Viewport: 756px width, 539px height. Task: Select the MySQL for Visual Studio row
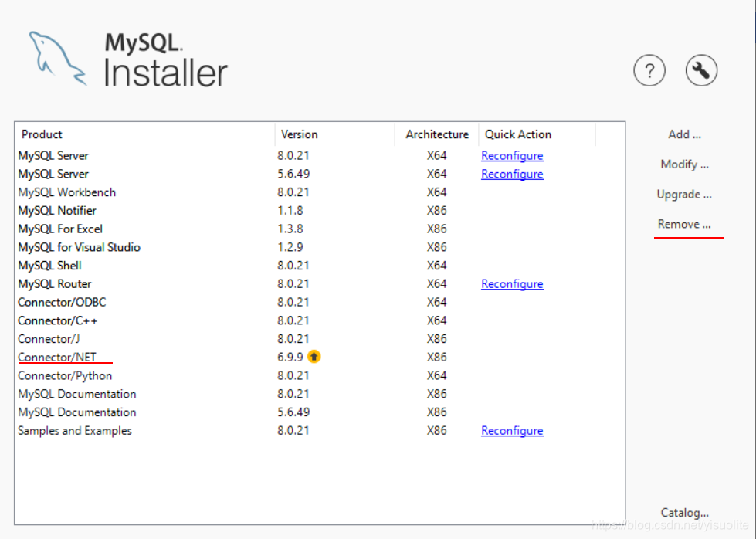(x=320, y=247)
